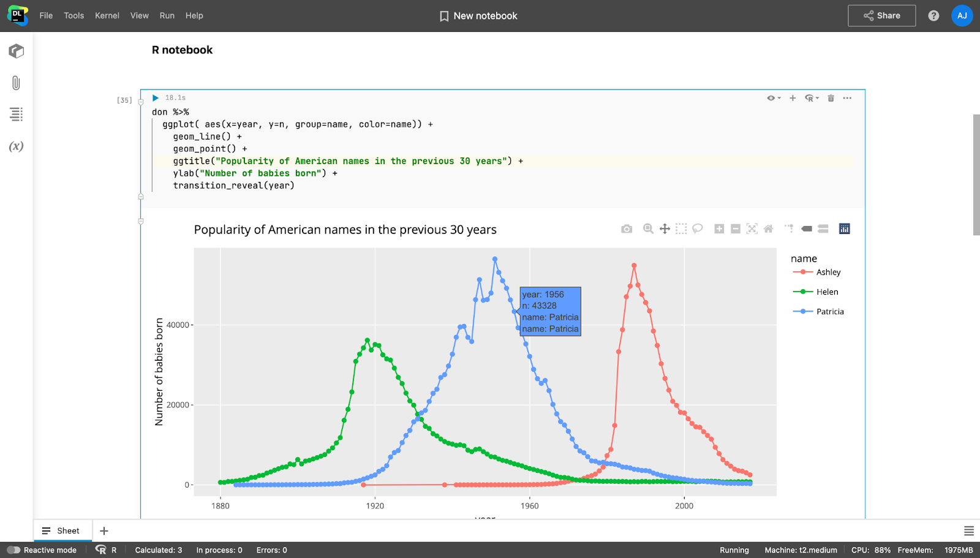980x558 pixels.
Task: Download the plot as PNG with camera icon
Action: (626, 229)
